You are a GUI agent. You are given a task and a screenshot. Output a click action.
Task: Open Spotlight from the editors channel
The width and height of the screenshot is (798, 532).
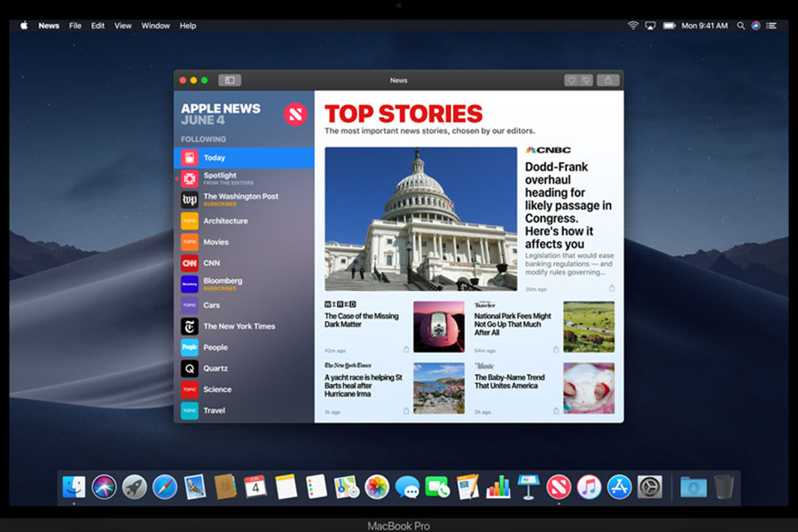tap(245, 179)
